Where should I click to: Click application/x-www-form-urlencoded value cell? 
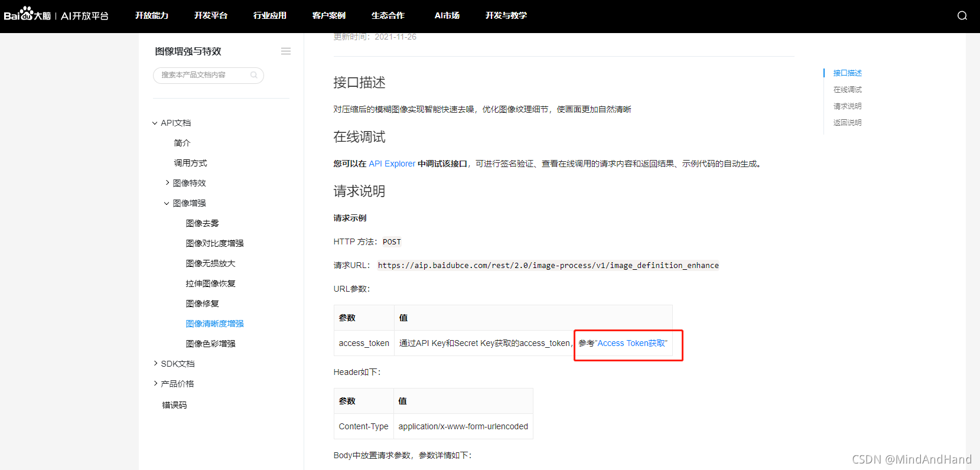tap(463, 426)
